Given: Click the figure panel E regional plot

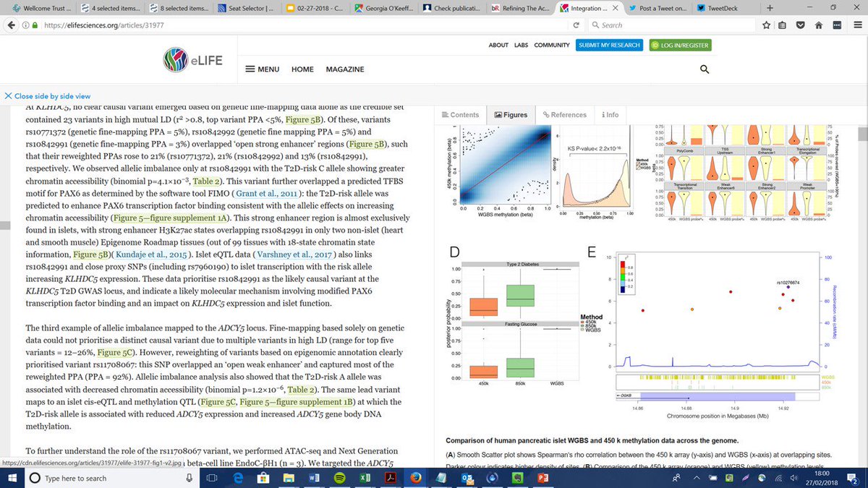Looking at the screenshot, I should pyautogui.click(x=716, y=334).
